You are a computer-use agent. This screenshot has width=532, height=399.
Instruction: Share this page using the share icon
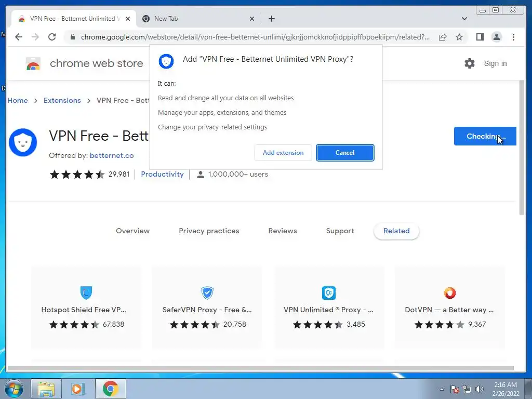coord(443,37)
